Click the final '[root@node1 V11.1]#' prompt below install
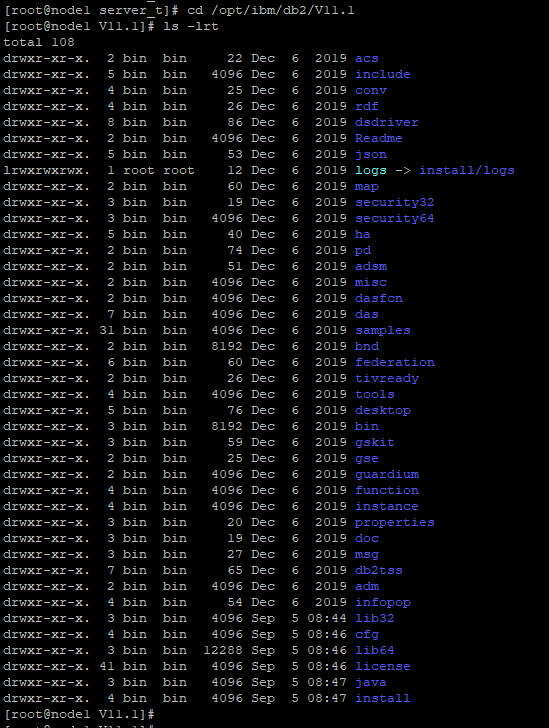 pyautogui.click(x=79, y=715)
